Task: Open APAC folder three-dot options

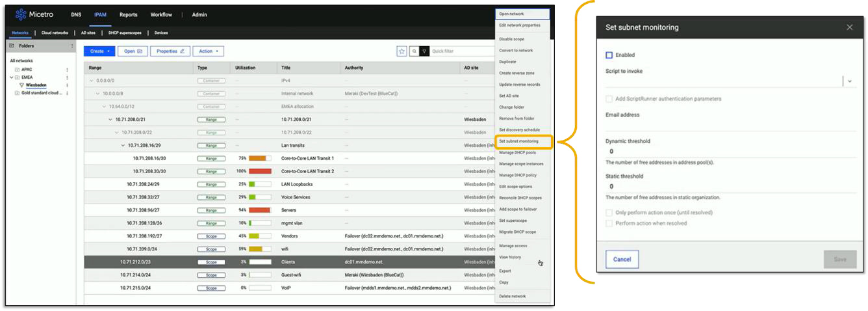Action: [66, 69]
